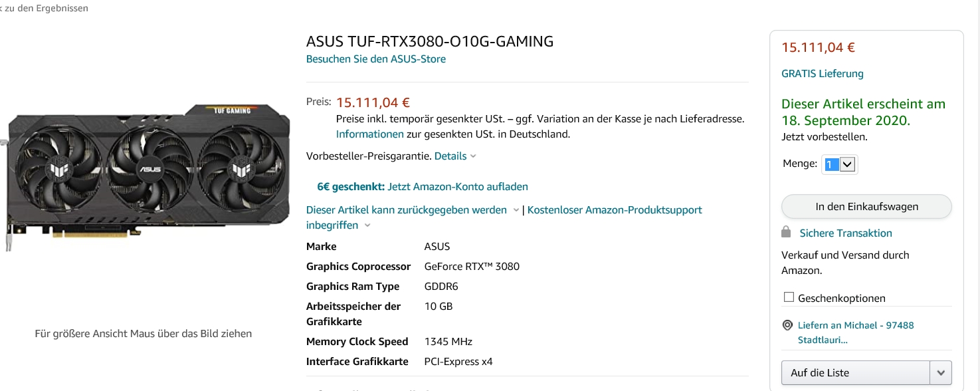Open the Sichere Transaktion link
980x391 pixels.
click(x=844, y=233)
